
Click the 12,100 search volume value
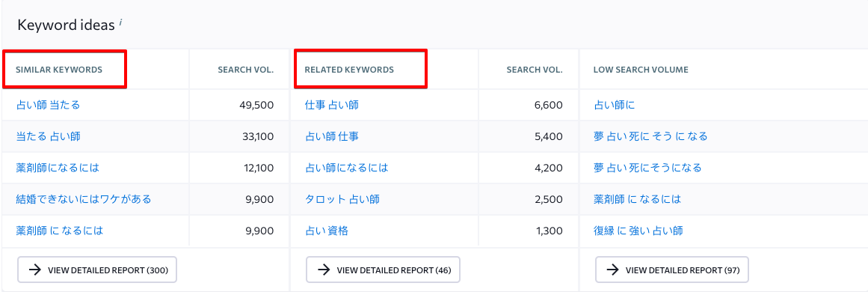click(x=258, y=167)
